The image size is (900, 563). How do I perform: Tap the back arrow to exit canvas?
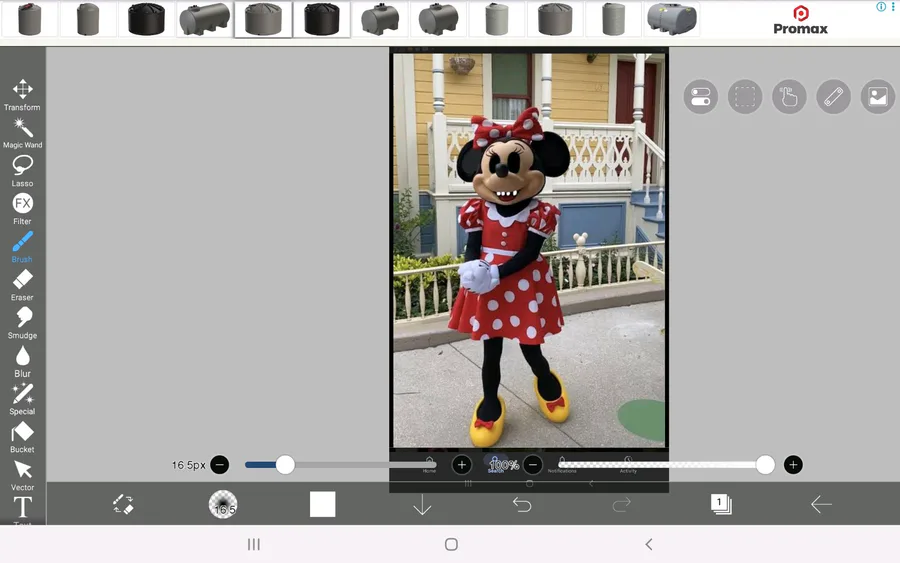pos(821,504)
